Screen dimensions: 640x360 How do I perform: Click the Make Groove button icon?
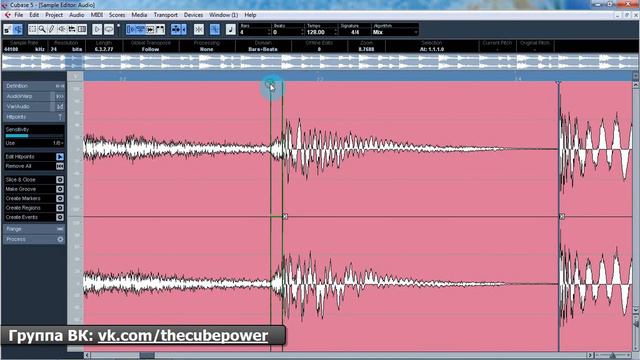[x=60, y=189]
